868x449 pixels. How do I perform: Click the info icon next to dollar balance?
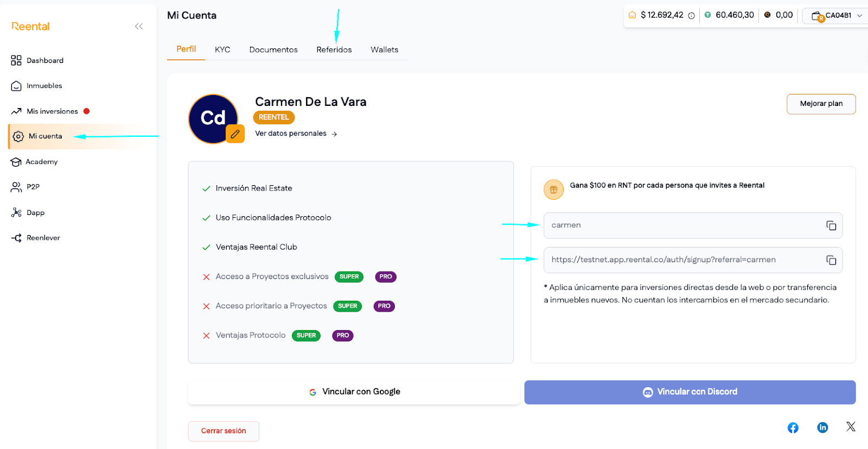click(x=692, y=16)
